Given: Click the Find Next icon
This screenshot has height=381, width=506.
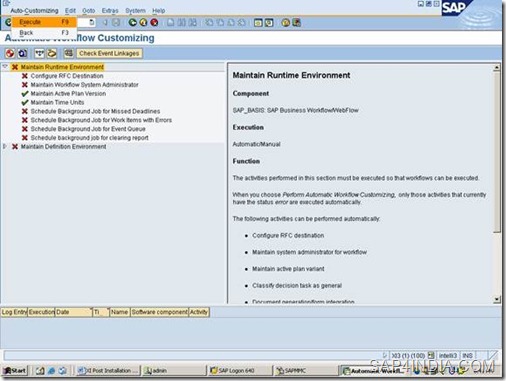Looking at the screenshot, I should tap(192, 22).
